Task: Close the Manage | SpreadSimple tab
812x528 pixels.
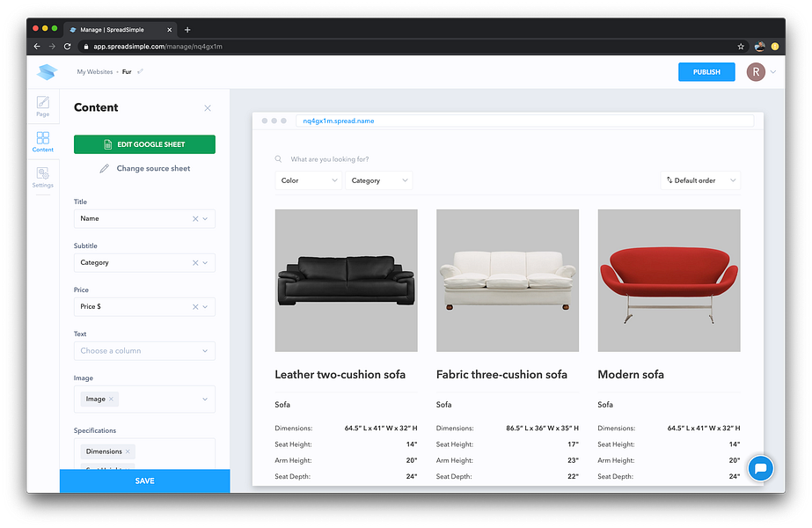Action: coord(169,30)
